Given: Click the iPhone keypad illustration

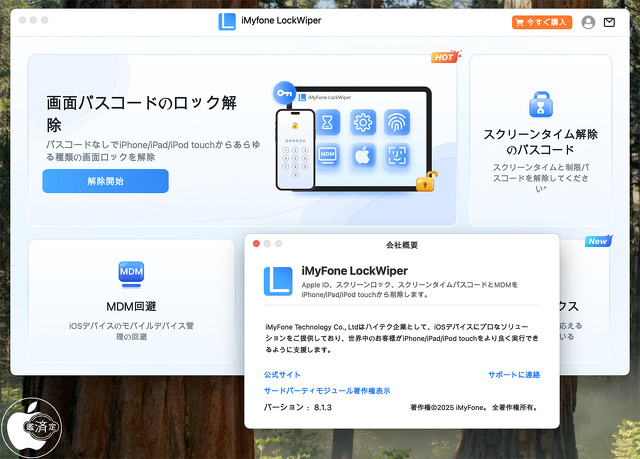Looking at the screenshot, I should (x=295, y=149).
